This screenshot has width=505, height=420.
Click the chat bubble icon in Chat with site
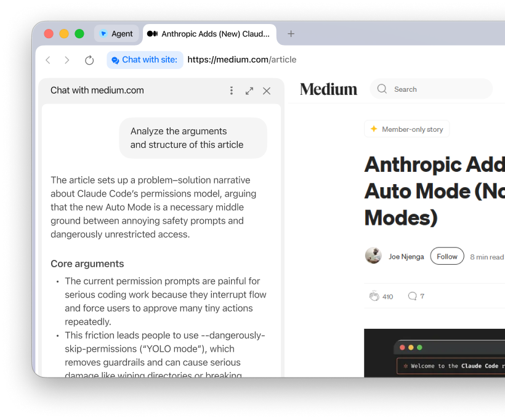(x=115, y=60)
